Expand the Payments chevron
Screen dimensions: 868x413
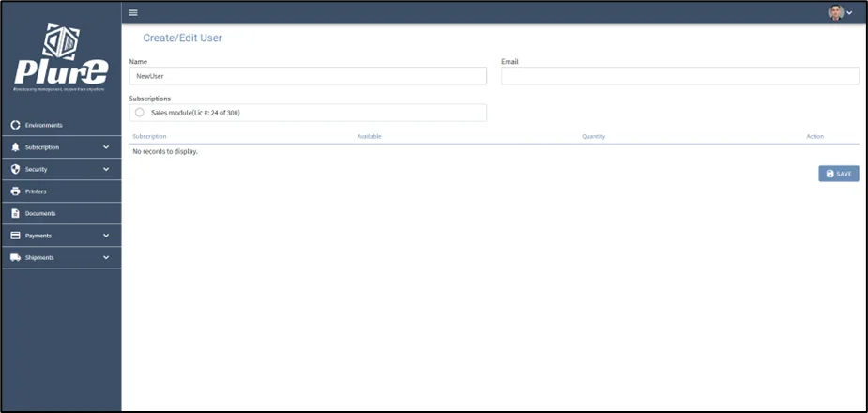pos(106,236)
